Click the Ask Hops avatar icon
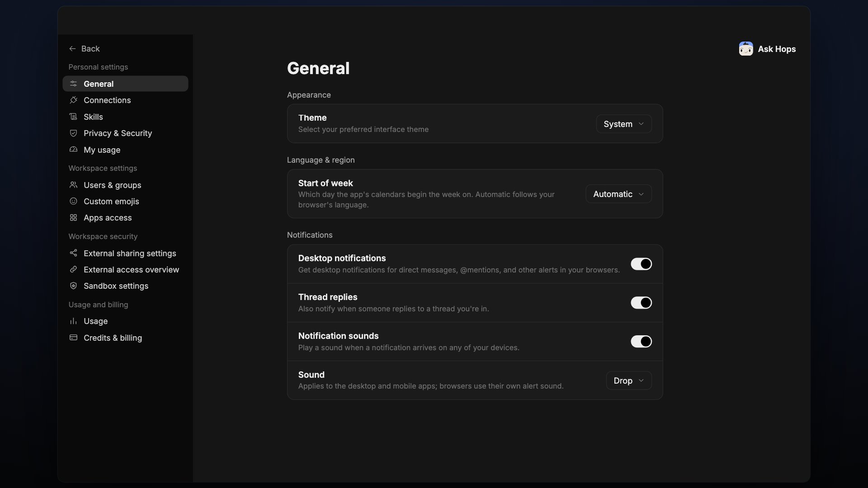 746,49
